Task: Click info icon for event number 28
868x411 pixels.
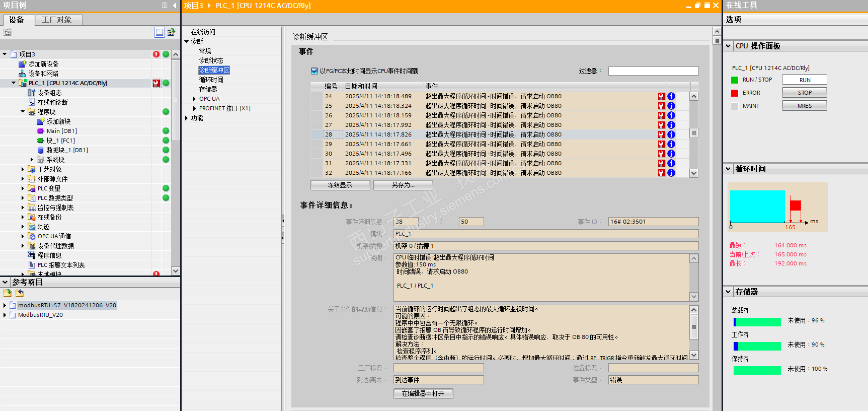Action: click(x=671, y=134)
